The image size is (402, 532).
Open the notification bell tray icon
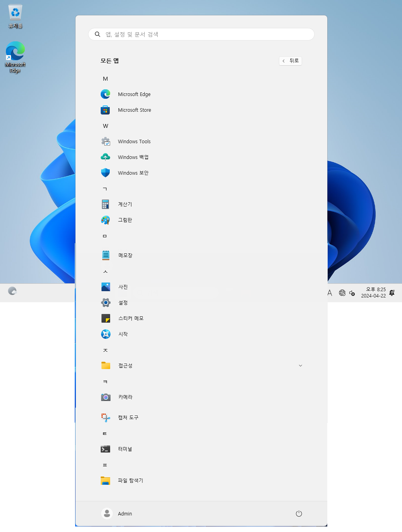click(392, 293)
